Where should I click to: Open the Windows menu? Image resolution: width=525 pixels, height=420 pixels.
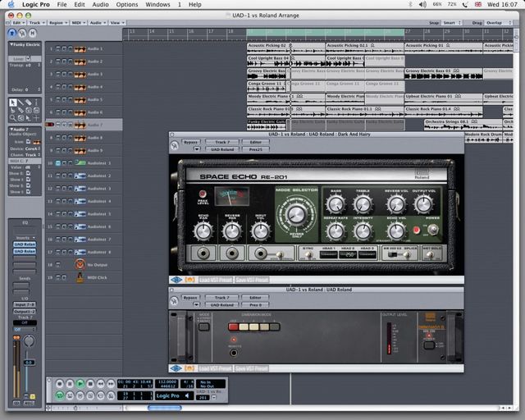pos(157,5)
